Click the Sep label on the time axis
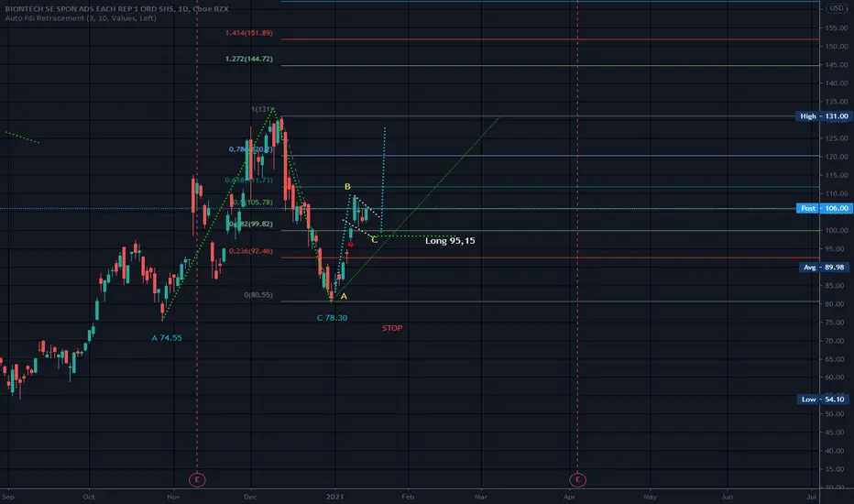Viewport: 854px width, 504px height. tap(8, 497)
